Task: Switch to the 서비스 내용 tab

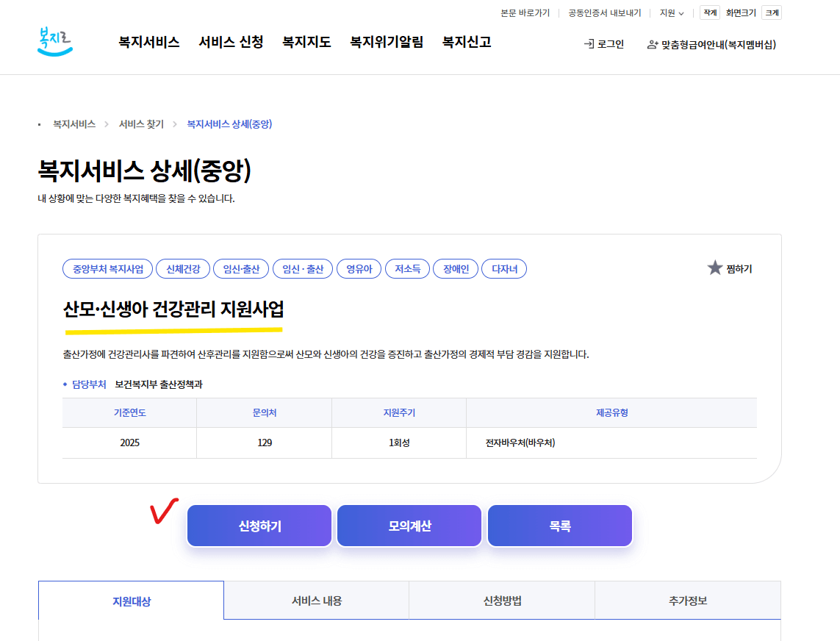Action: [x=316, y=600]
